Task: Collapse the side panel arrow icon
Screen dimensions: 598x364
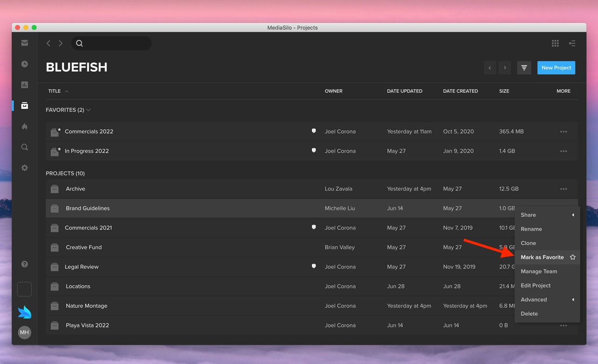Action: 572,43
